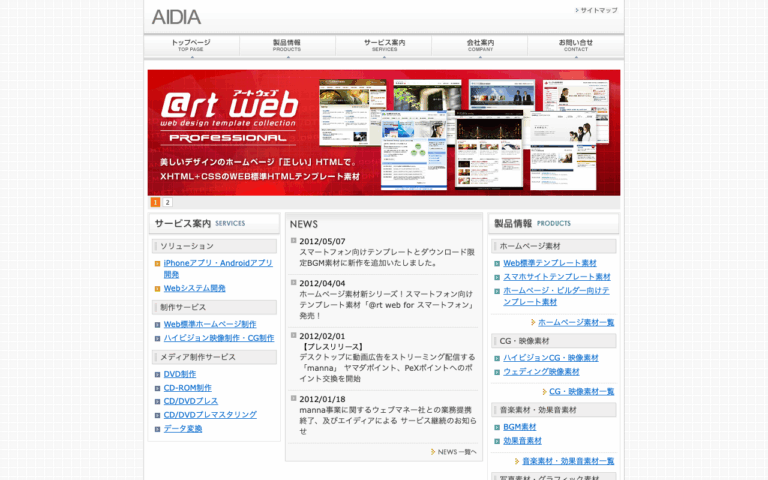Click the 2012/02/01 news date

tap(322, 336)
